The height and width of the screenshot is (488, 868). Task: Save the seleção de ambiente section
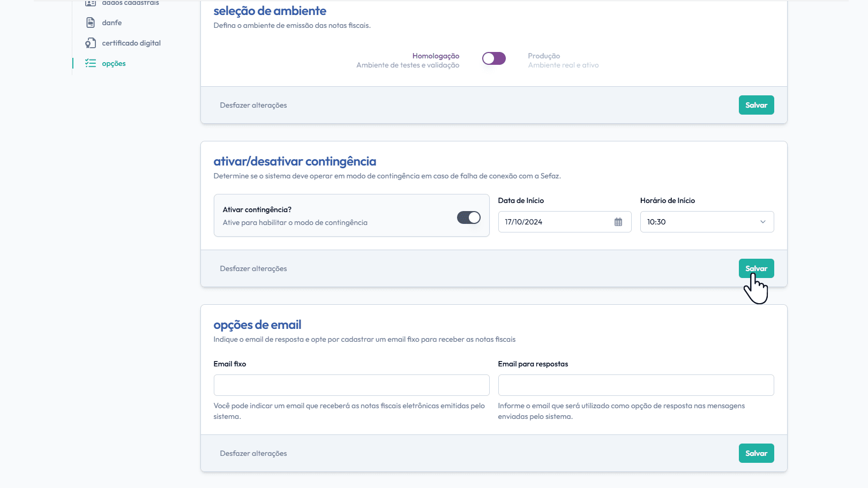[756, 105]
